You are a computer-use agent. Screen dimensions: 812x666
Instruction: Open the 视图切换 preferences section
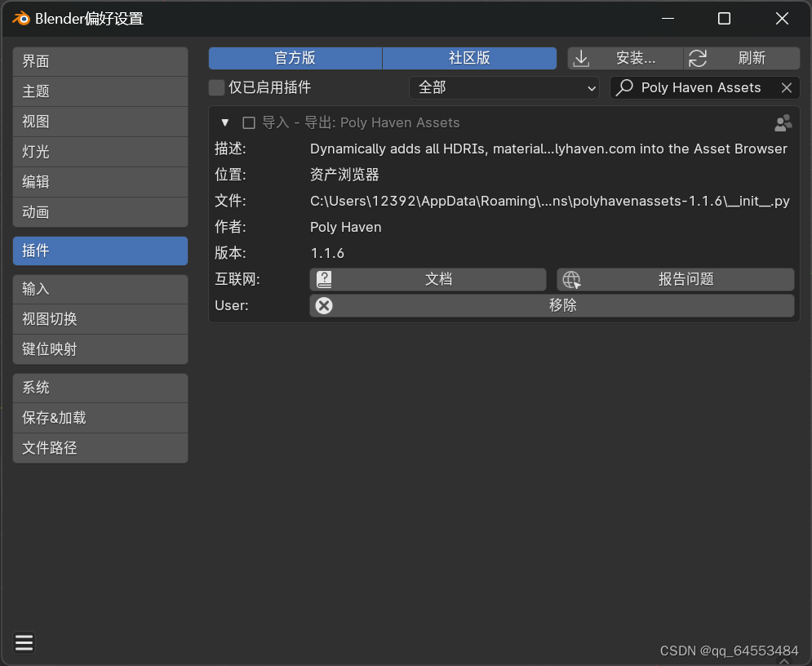(x=100, y=319)
